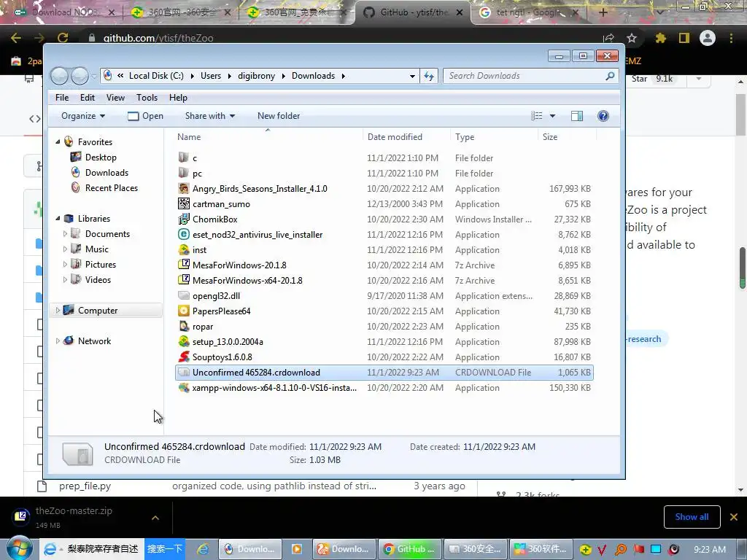
Task: Open new Chrome tab plus button
Action: [x=603, y=12]
